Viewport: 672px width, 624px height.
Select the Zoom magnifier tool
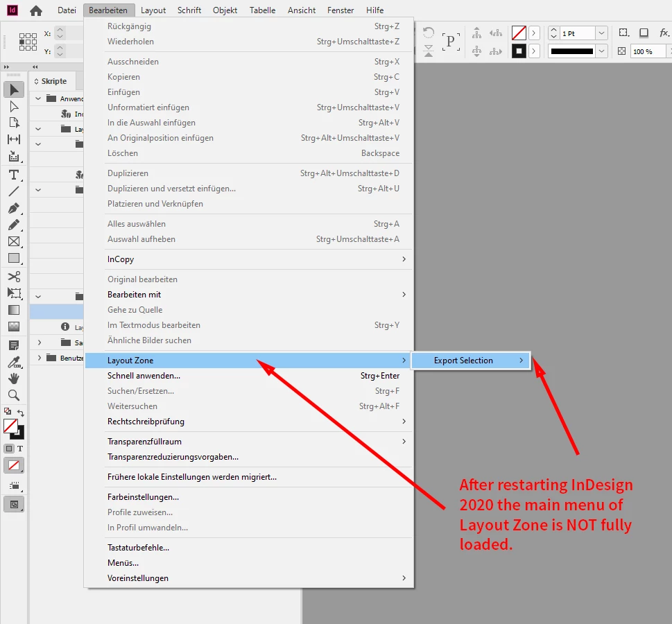tap(14, 395)
